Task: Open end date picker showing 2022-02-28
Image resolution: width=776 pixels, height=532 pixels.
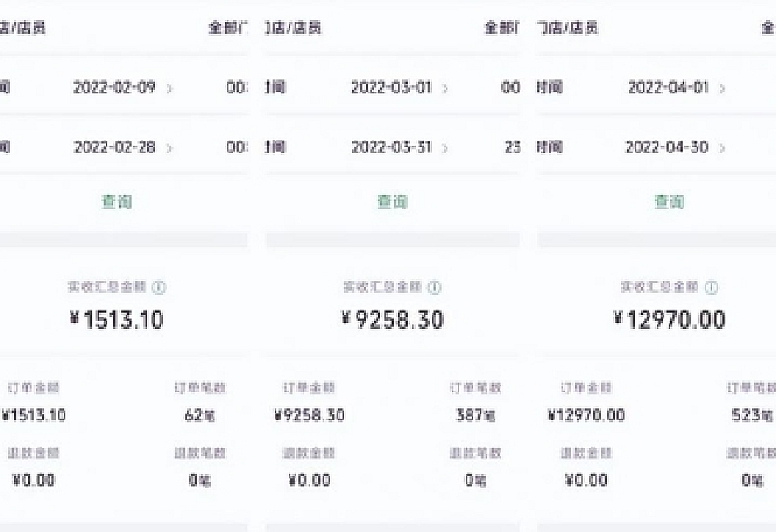Action: [x=114, y=147]
